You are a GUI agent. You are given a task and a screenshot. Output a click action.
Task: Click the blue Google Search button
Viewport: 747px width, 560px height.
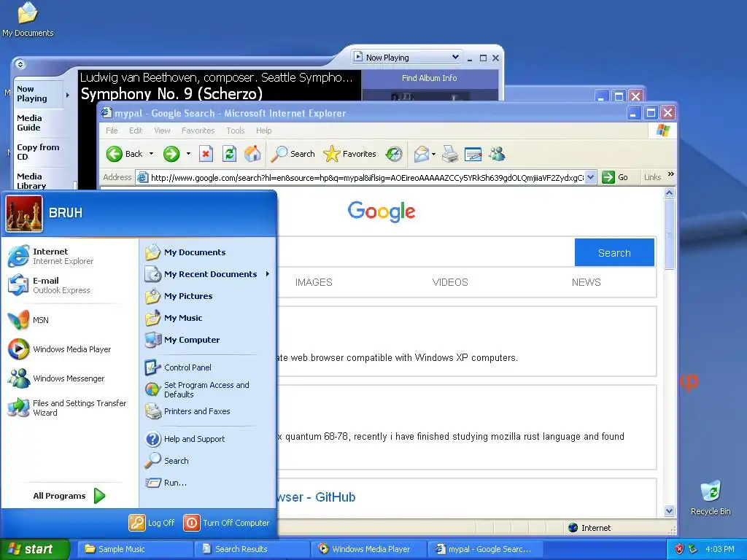614,252
